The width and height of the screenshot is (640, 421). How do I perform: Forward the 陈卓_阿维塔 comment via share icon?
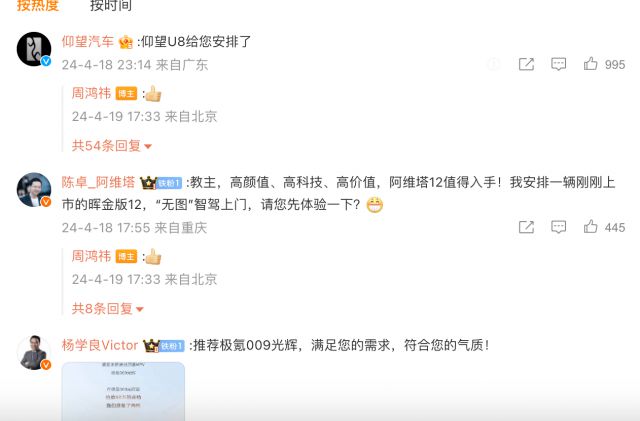526,227
